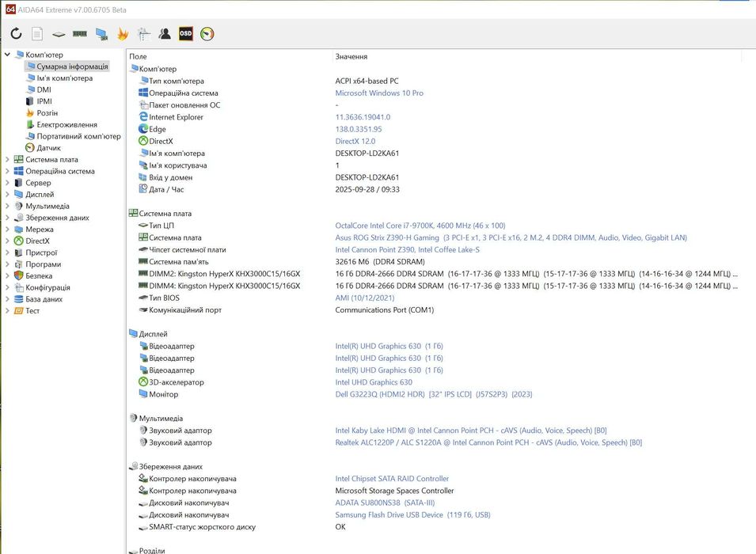The image size is (756, 554).
Task: Click the user account toolbar icon
Action: 165,34
